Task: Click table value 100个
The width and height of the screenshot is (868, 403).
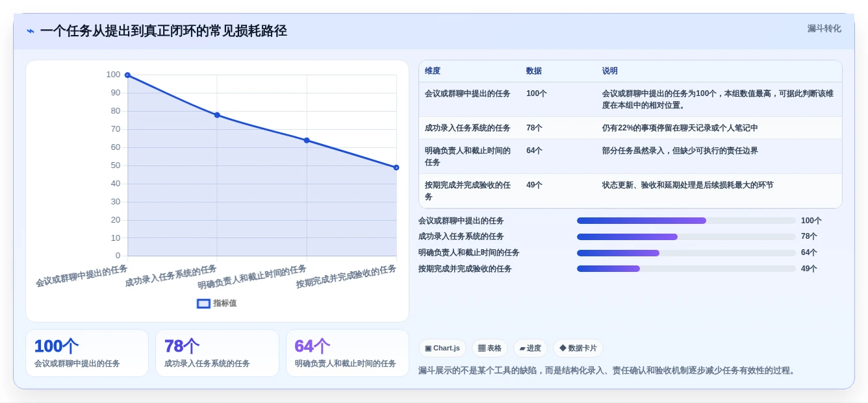Action: click(x=537, y=93)
